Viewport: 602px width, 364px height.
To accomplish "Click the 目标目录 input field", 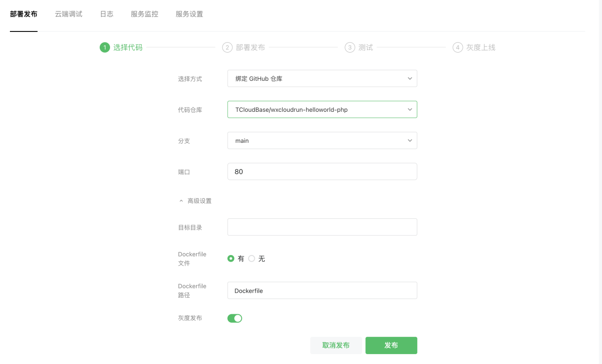I will (322, 227).
